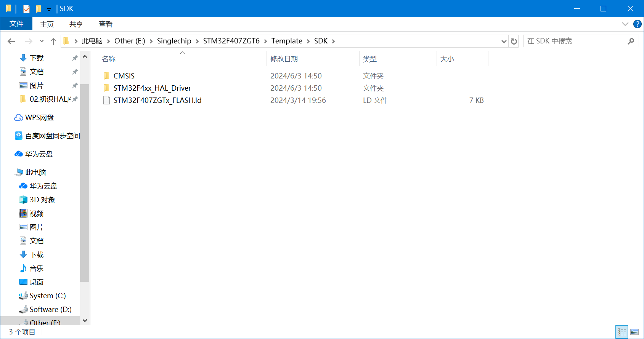Click Singlechip in the address breadcrumb
Viewport: 644px width, 339px height.
coord(174,41)
